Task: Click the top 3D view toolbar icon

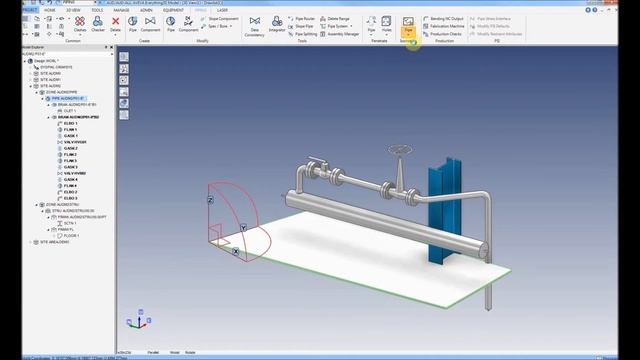Action: point(124,57)
